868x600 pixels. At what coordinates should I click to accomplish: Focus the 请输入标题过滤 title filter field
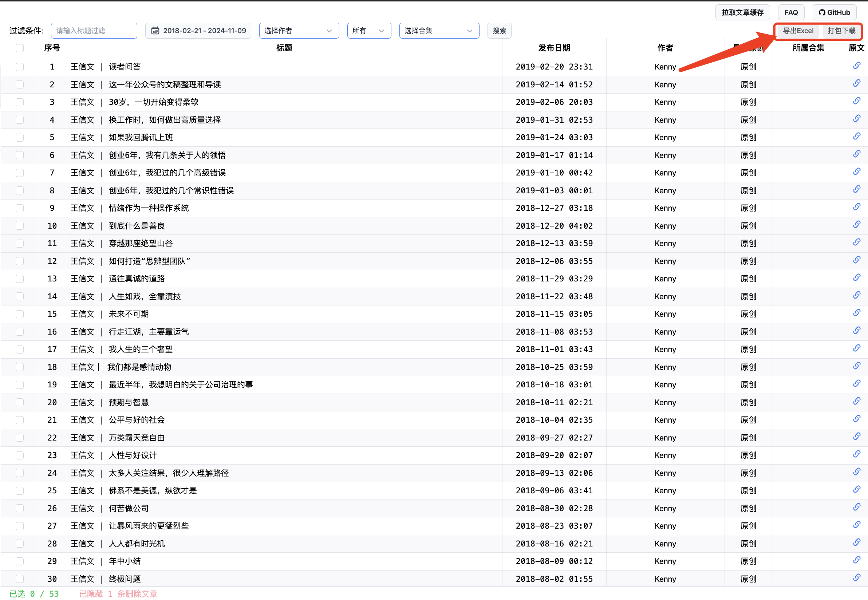[x=94, y=31]
